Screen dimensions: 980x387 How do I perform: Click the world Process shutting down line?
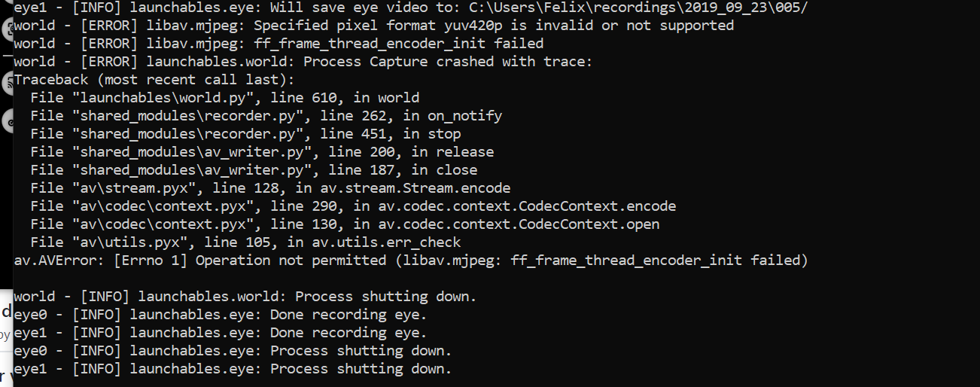pyautogui.click(x=245, y=297)
